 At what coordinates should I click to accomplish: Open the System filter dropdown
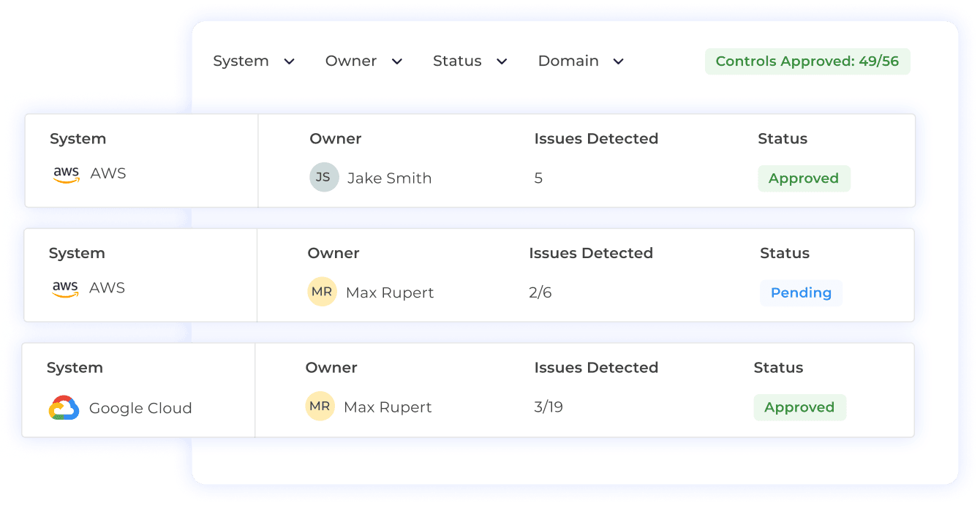[254, 61]
